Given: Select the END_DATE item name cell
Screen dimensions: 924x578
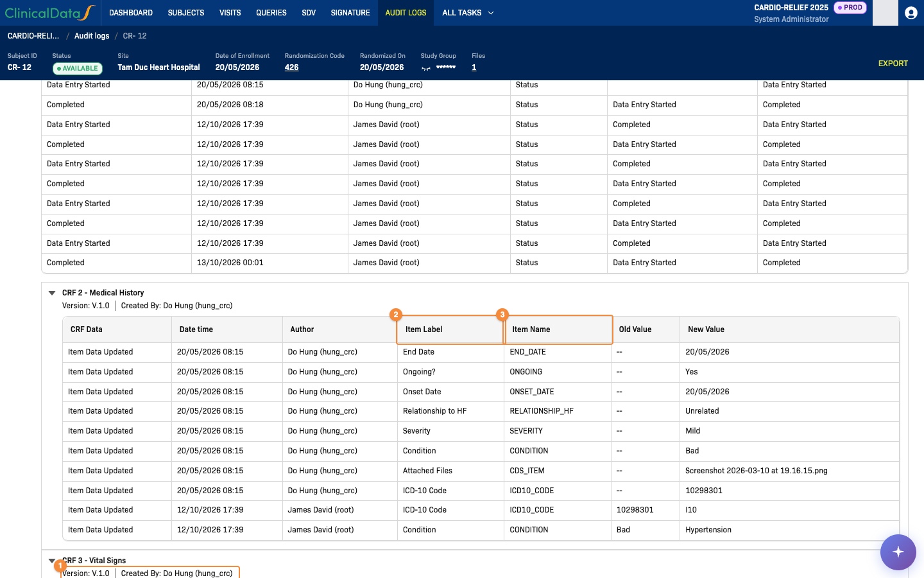Looking at the screenshot, I should tap(558, 352).
